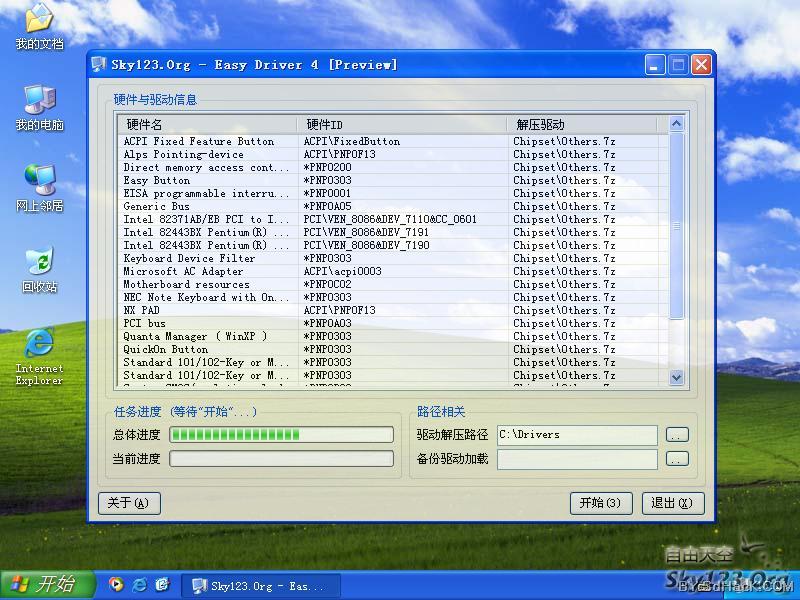The height and width of the screenshot is (600, 800).
Task: Select the QuickOn Button row
Action: coord(393,349)
